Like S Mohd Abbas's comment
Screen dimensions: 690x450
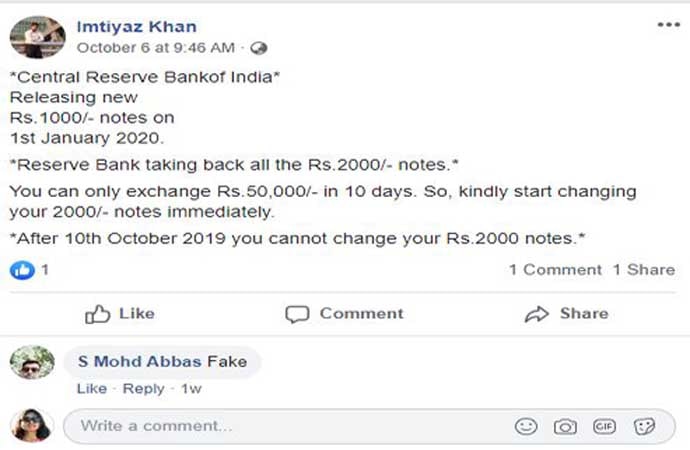pos(91,388)
